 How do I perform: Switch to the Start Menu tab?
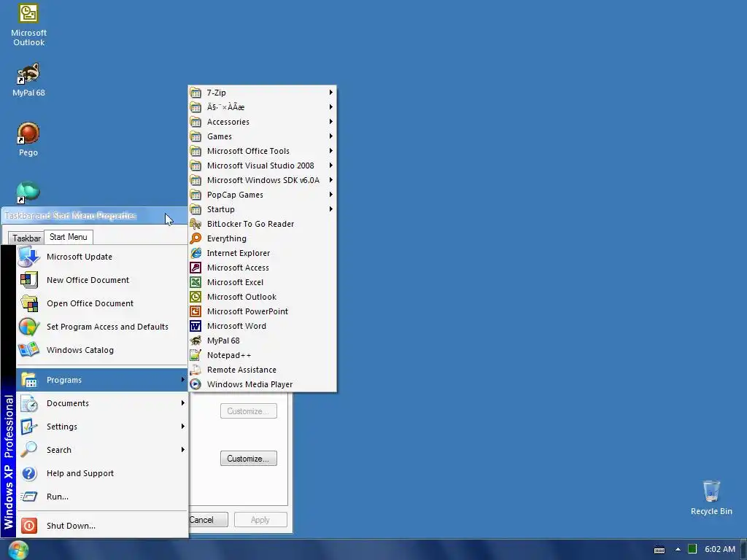(69, 237)
